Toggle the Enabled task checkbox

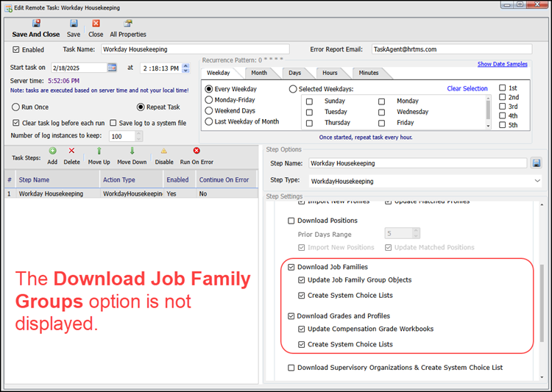tap(16, 49)
